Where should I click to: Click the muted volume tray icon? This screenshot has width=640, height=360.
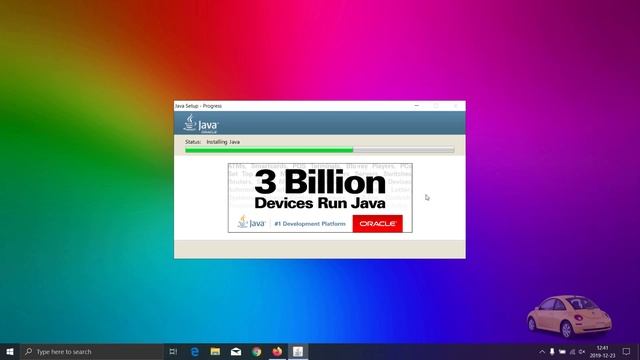(x=582, y=351)
